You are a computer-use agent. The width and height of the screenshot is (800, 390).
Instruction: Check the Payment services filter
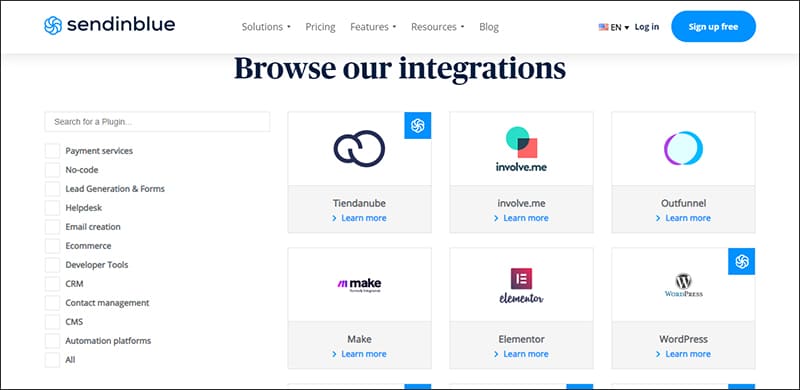pos(52,151)
